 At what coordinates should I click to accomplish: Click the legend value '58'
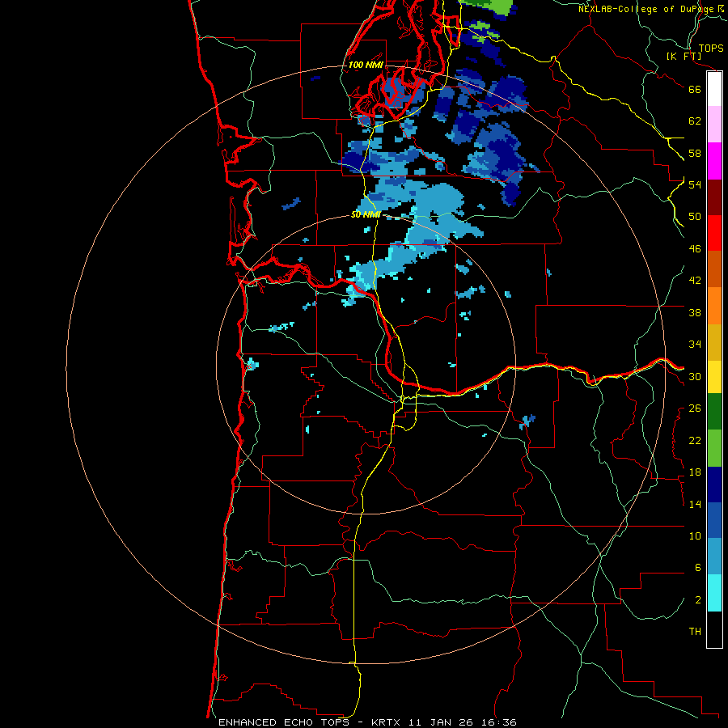coord(695,153)
